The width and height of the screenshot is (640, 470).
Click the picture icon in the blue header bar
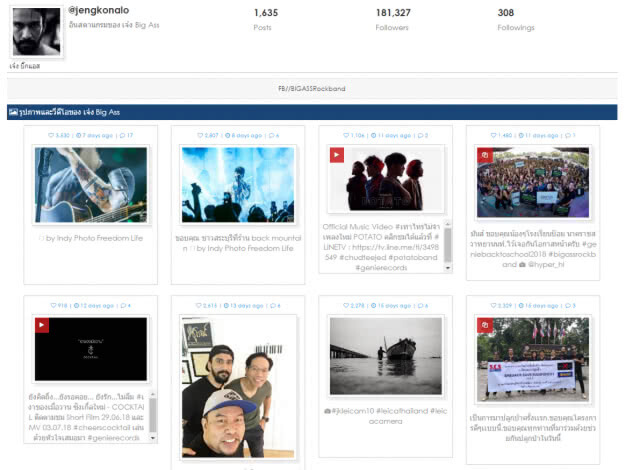pos(13,112)
